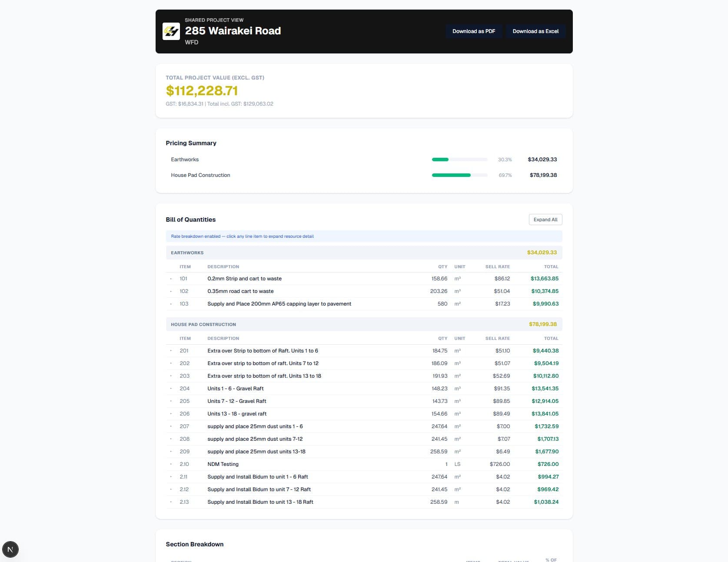
Task: Expand item 103 AP65 capping layer arrow
Action: [x=171, y=304]
